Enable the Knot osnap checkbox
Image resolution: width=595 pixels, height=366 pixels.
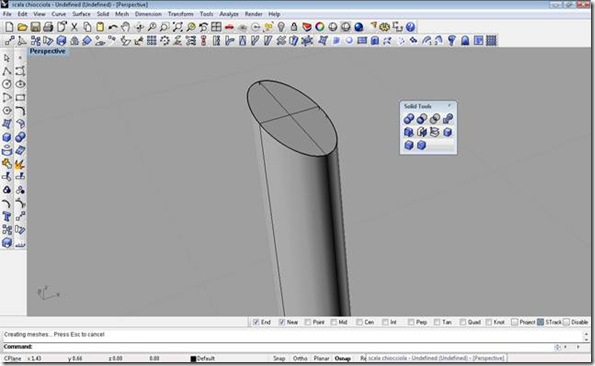pos(489,322)
